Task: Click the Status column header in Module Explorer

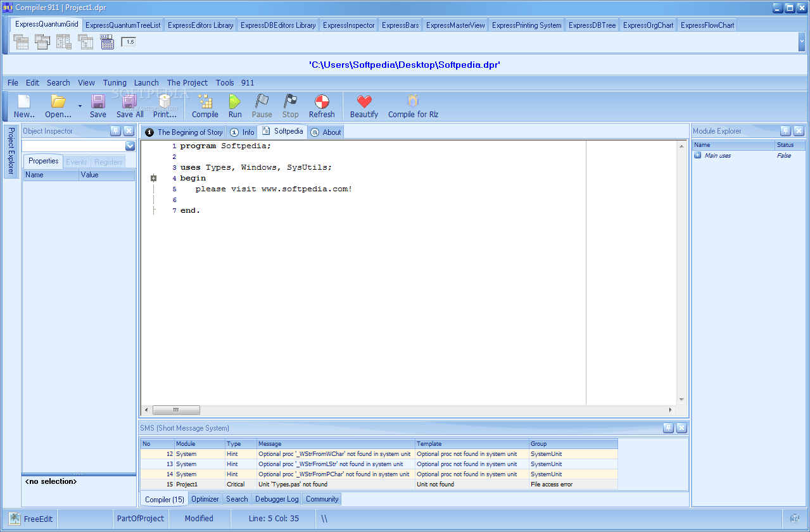Action: click(790, 145)
